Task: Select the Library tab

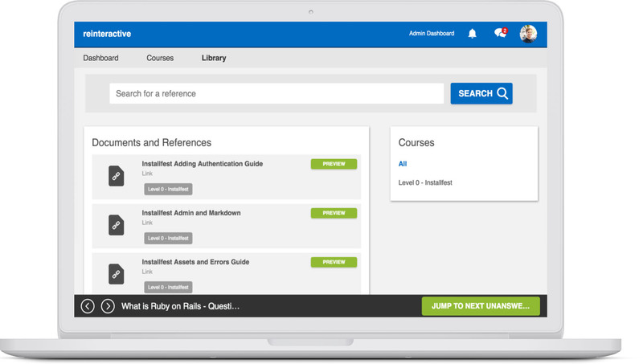Action: [214, 58]
